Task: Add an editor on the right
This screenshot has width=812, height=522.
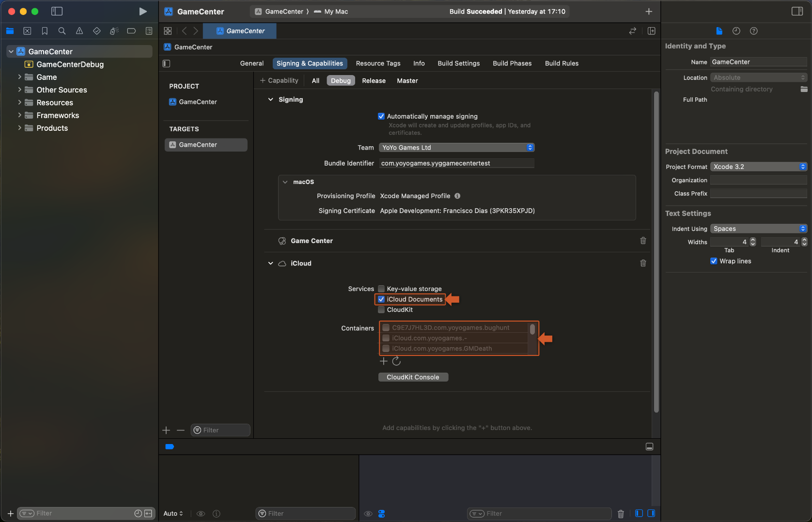Action: point(652,31)
